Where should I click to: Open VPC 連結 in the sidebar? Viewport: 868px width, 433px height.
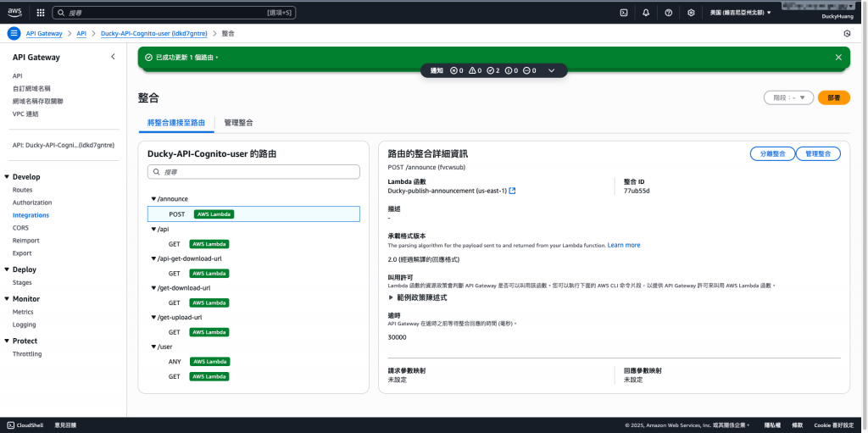click(25, 114)
